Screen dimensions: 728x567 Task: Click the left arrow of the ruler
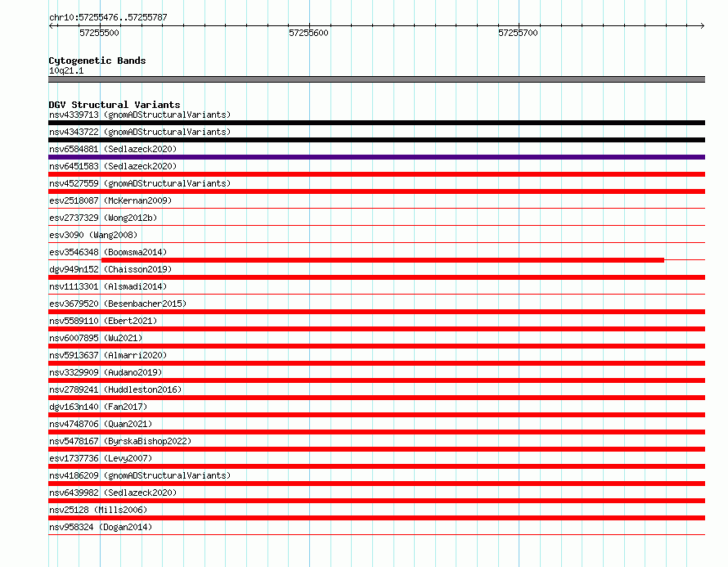tap(52, 25)
